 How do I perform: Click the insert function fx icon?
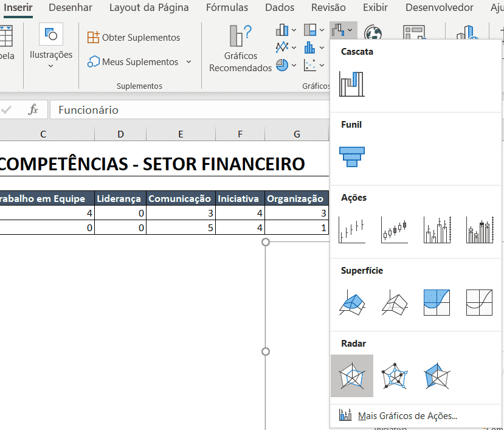pos(33,109)
